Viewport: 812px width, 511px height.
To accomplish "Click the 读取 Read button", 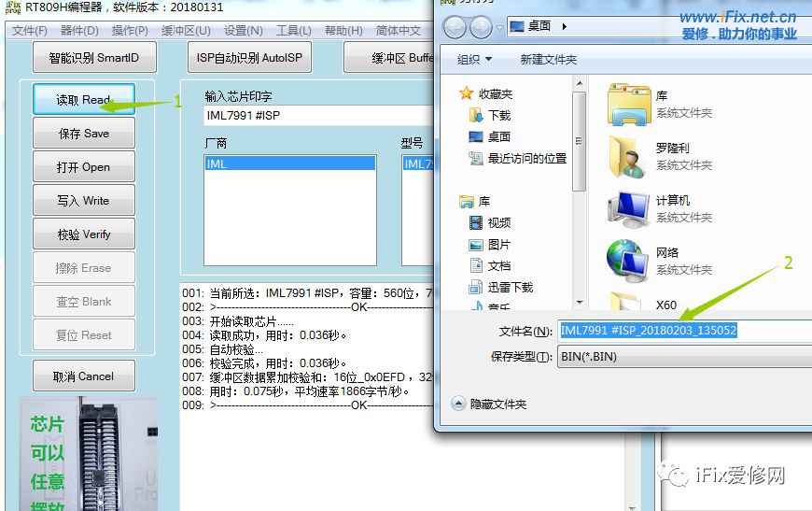I will click(x=84, y=99).
